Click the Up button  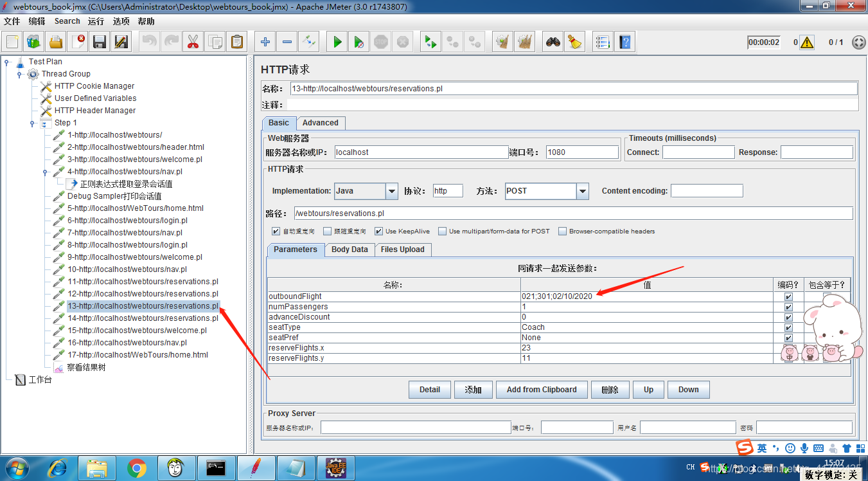click(648, 390)
